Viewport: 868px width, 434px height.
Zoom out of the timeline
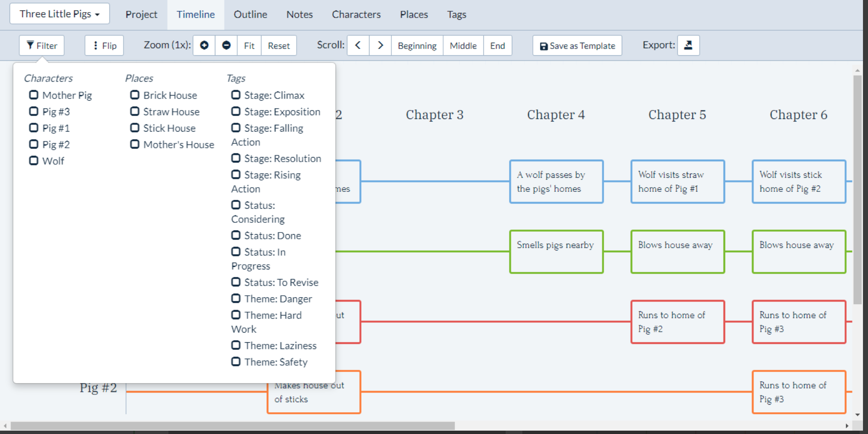tap(227, 45)
